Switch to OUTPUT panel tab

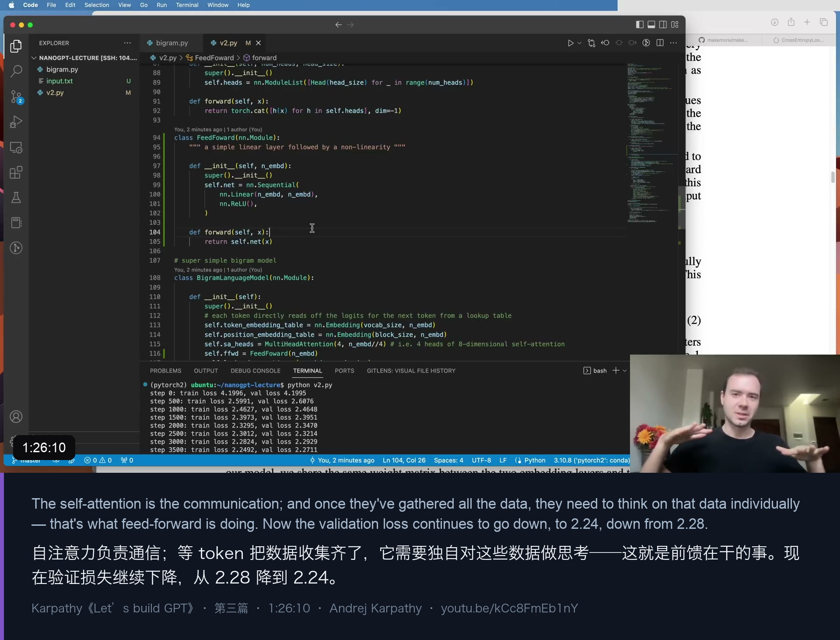pos(206,371)
